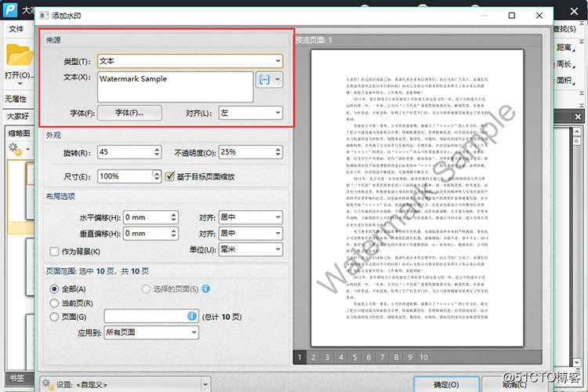Maximize the 添加水印 dialog

(x=511, y=16)
